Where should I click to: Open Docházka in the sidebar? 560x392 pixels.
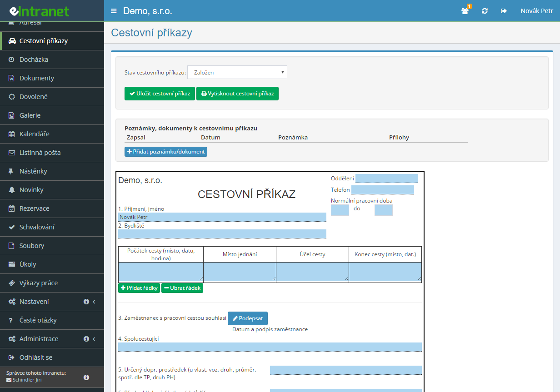pyautogui.click(x=34, y=60)
